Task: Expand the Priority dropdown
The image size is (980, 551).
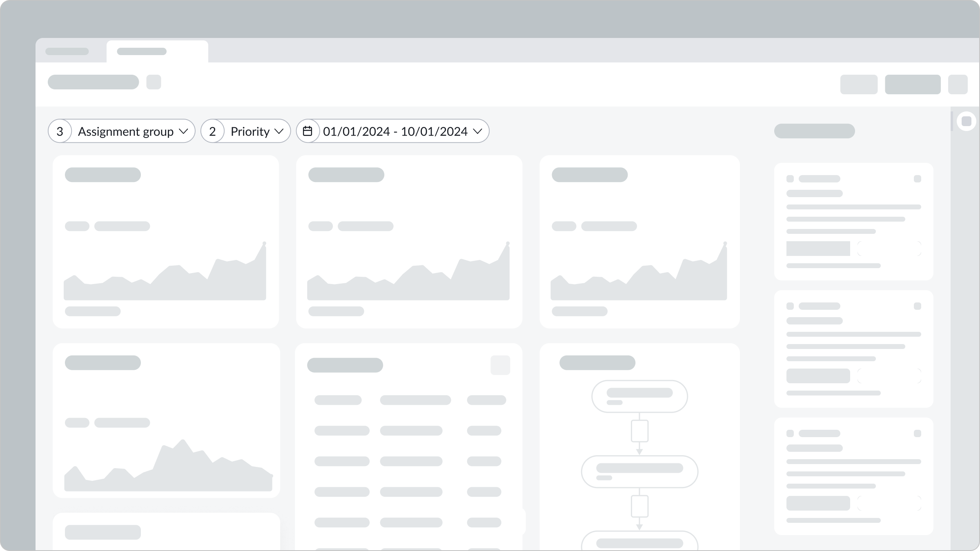Action: [279, 131]
